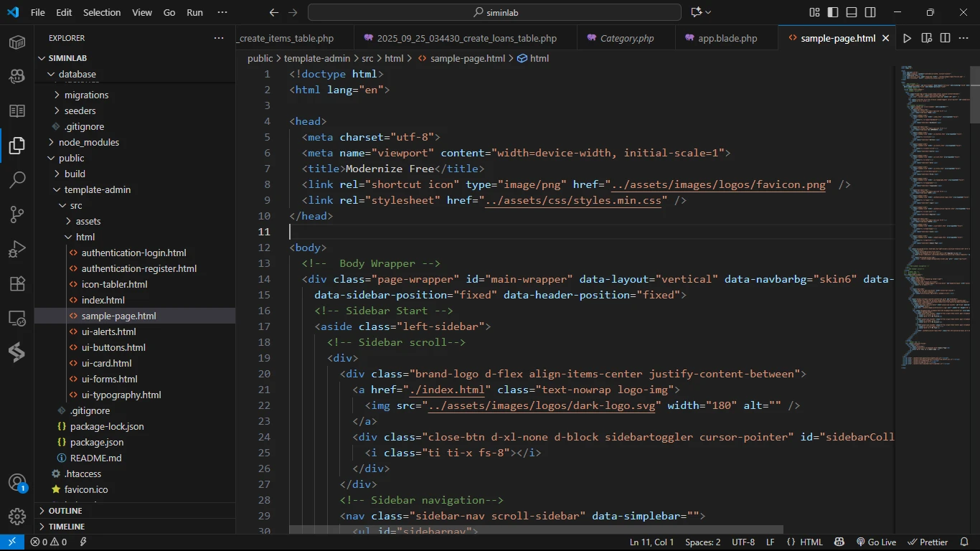Screen dimensions: 980x551
Task: Click the Split Editor Right icon
Action: (x=945, y=38)
